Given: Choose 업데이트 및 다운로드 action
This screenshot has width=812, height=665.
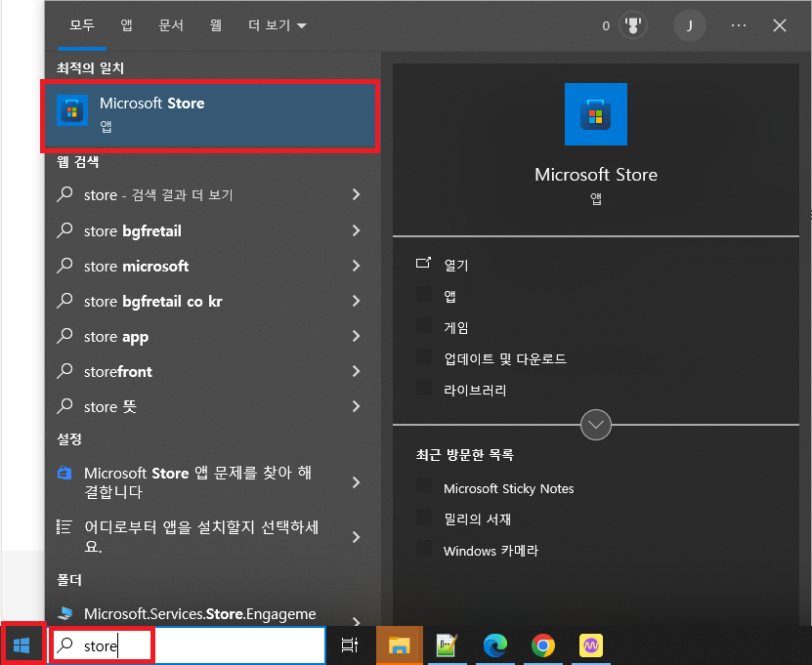Looking at the screenshot, I should pos(505,358).
